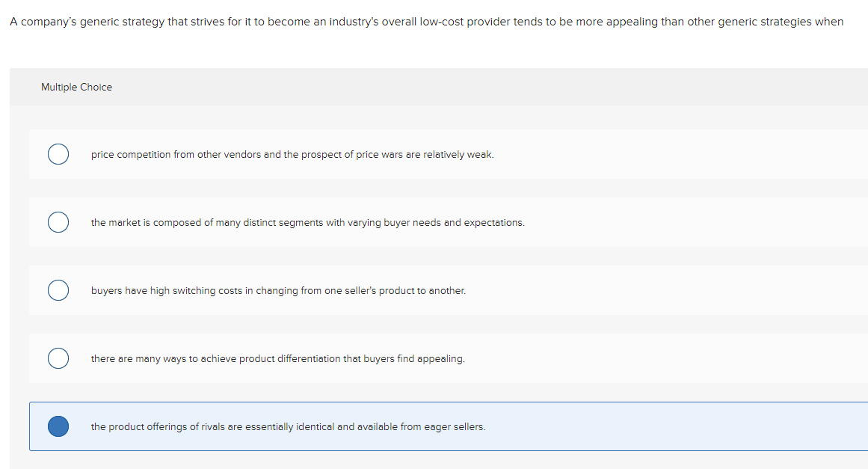Click the highlighted 'identical product offerings' answer

point(288,426)
